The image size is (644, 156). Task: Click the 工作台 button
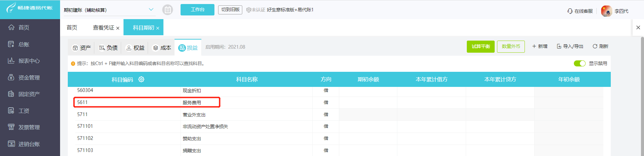pos(197,10)
